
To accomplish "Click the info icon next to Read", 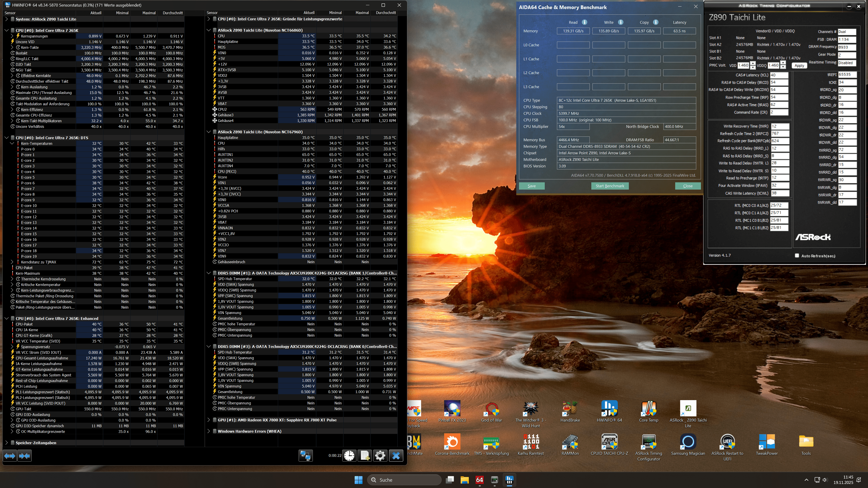I will pos(585,22).
